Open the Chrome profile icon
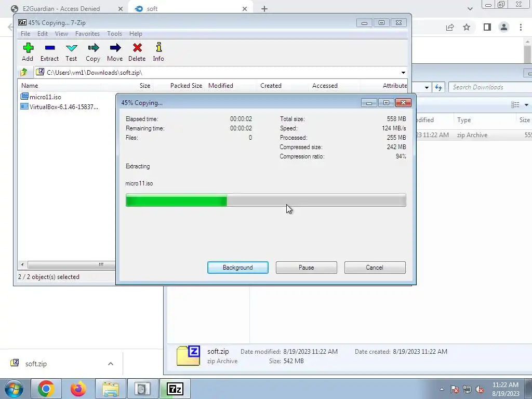 point(504,27)
